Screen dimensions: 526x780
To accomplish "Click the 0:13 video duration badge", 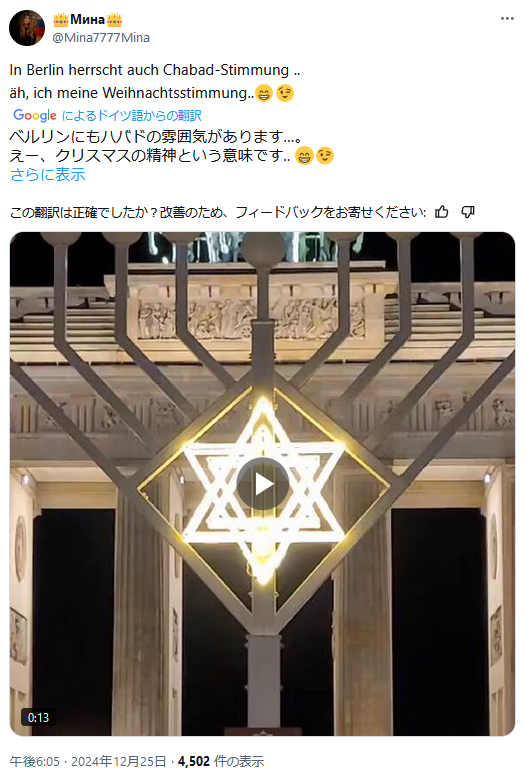I will [38, 717].
